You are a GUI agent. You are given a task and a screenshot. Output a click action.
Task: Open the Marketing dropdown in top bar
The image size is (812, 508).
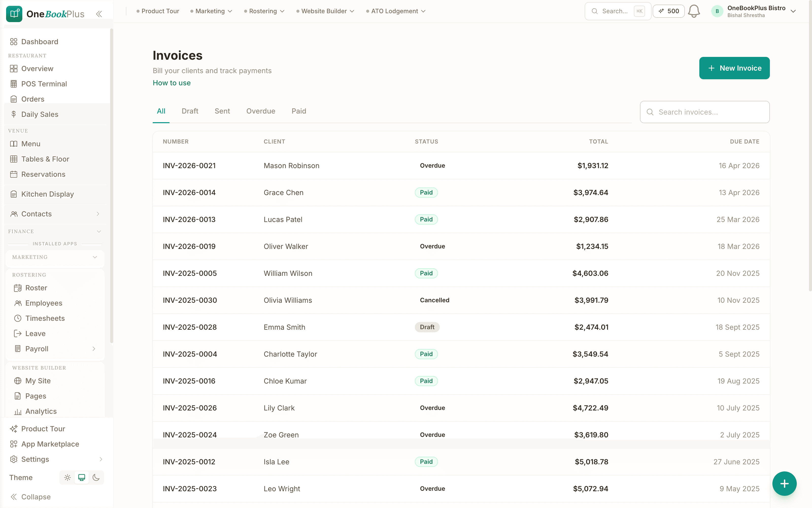pos(211,11)
